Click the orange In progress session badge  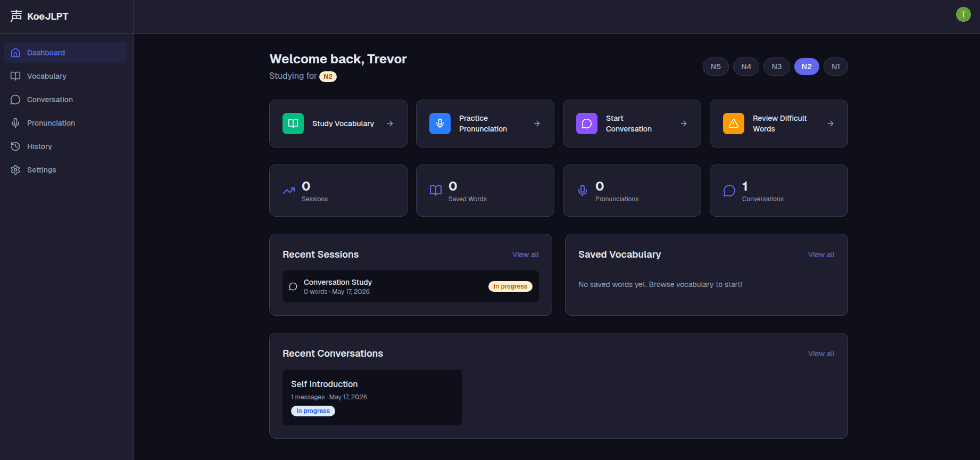click(x=510, y=286)
